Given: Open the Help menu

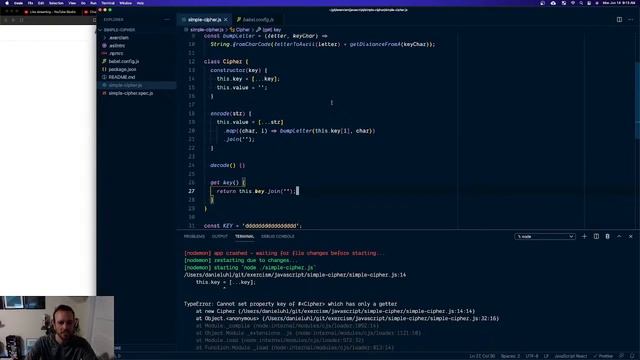Looking at the screenshot, I should [140, 3].
